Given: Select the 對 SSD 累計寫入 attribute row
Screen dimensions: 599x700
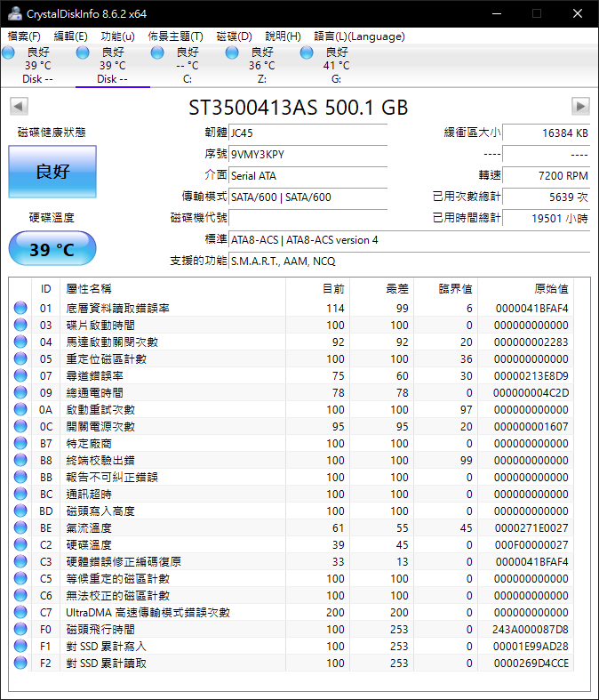Looking at the screenshot, I should point(292,646).
